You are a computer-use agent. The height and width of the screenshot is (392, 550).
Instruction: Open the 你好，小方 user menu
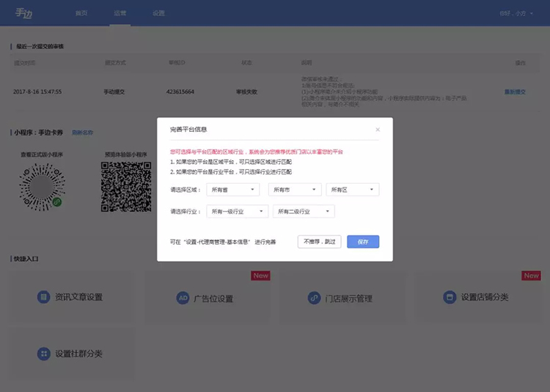coord(516,13)
